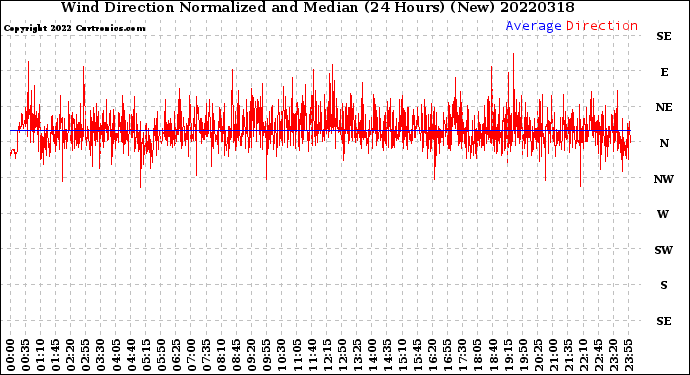Select the red Direction legend label
Screen dimensions: 690x375
602,26
